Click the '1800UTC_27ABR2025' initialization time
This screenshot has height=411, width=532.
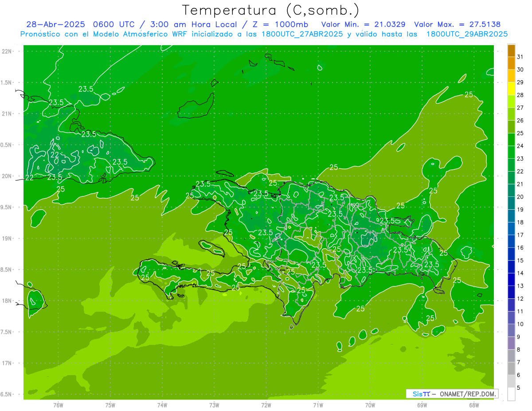click(x=302, y=34)
